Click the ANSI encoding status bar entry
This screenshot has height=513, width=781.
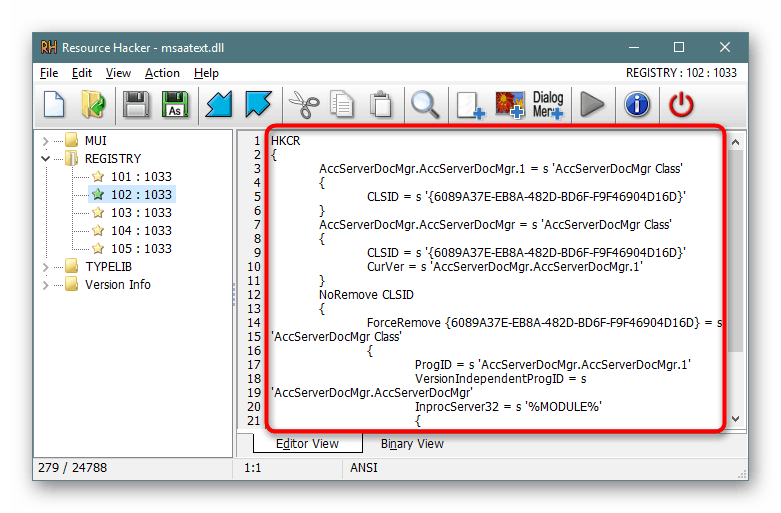[364, 468]
